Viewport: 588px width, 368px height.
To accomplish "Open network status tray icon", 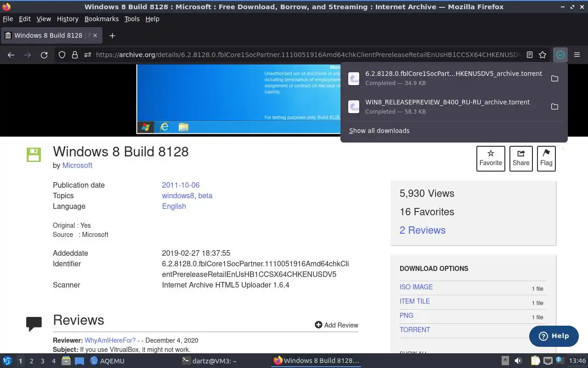I will tap(548, 361).
